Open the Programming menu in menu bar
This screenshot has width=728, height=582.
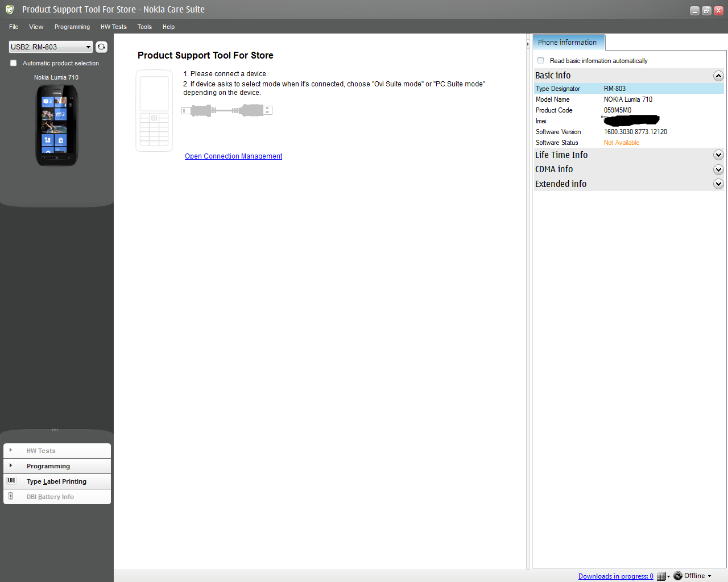click(x=72, y=27)
